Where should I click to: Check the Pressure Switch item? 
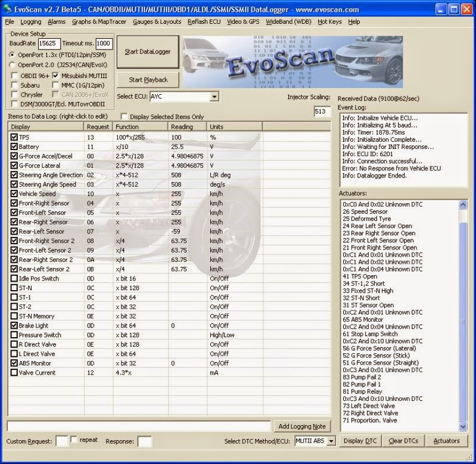click(14, 335)
